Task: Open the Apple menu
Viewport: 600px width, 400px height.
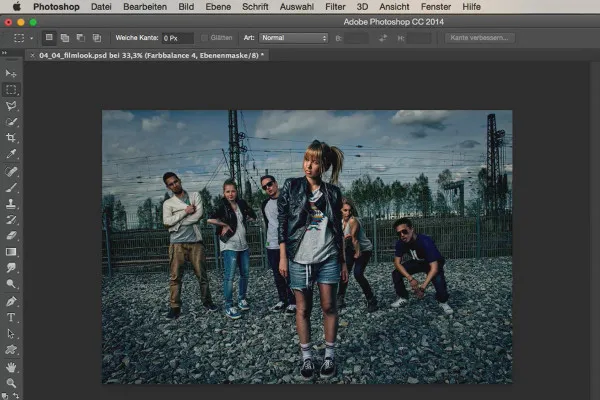Action: pyautogui.click(x=17, y=7)
